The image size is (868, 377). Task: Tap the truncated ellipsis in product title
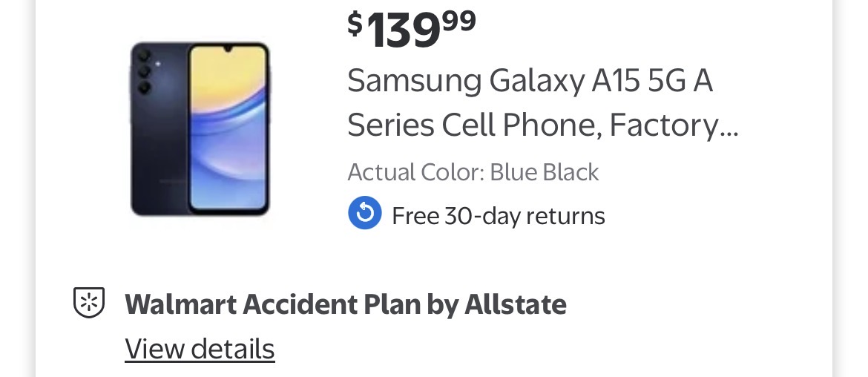[x=729, y=128]
